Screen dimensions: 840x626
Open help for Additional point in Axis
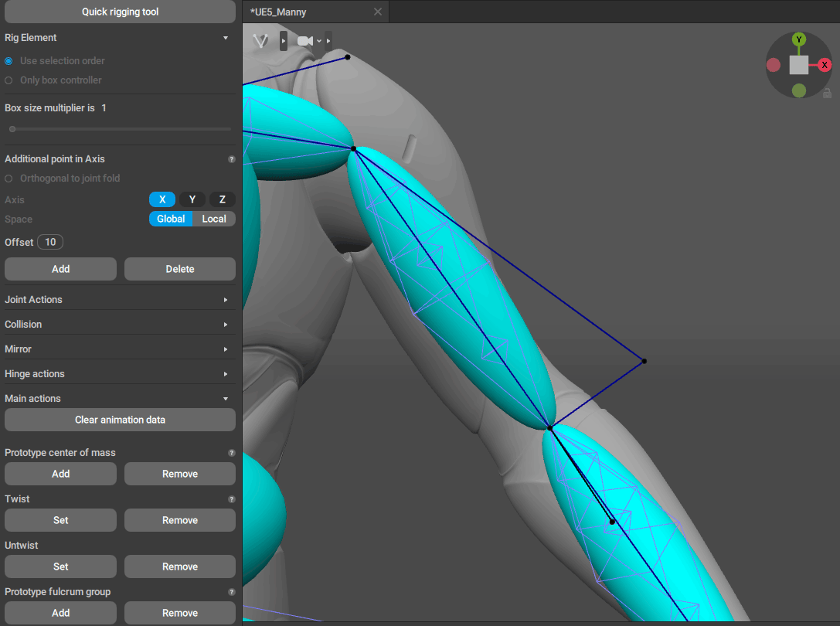[x=231, y=159]
